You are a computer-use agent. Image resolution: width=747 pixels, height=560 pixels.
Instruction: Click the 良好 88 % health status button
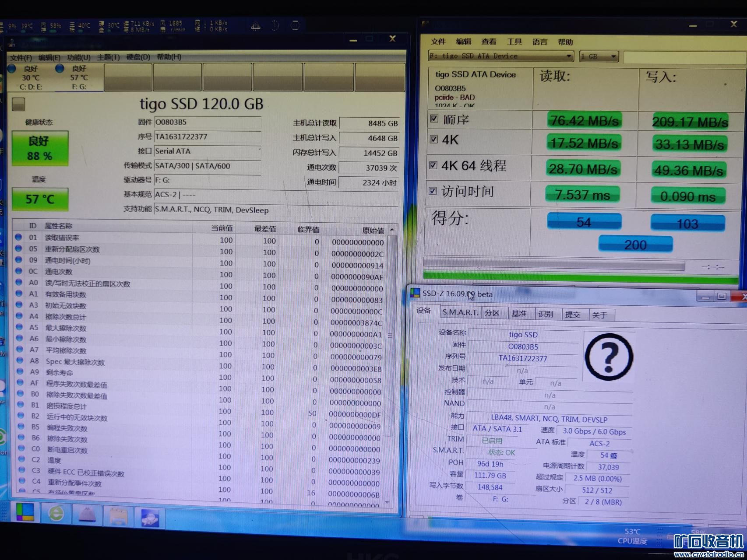[x=40, y=148]
